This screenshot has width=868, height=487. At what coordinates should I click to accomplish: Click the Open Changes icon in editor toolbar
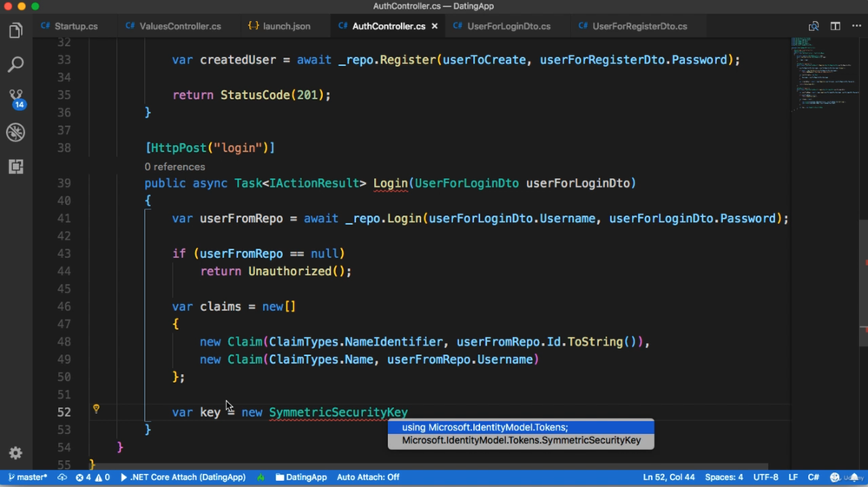click(813, 26)
